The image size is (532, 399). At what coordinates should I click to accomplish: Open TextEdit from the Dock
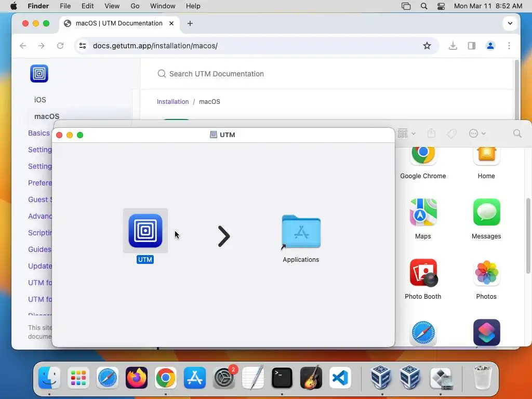(253, 377)
